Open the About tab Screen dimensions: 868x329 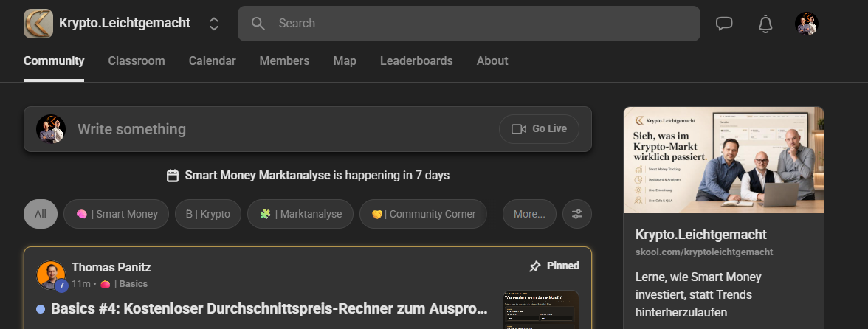click(492, 60)
